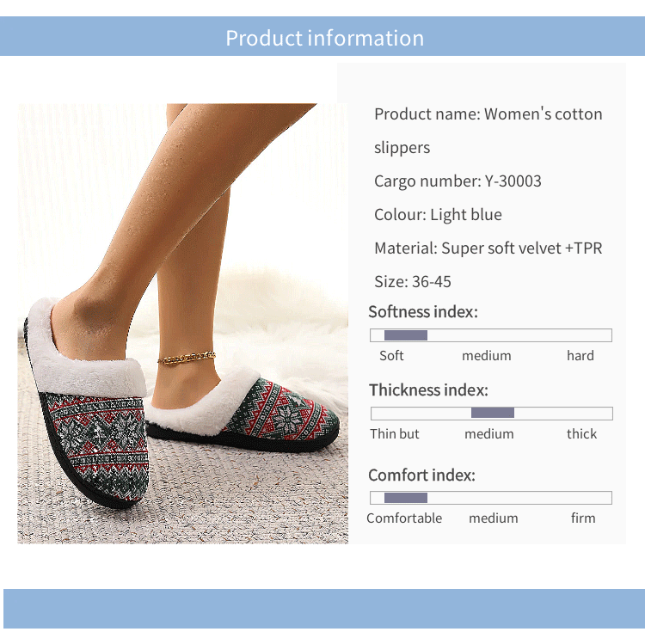Click the Thickness index slider bar

coord(492,414)
